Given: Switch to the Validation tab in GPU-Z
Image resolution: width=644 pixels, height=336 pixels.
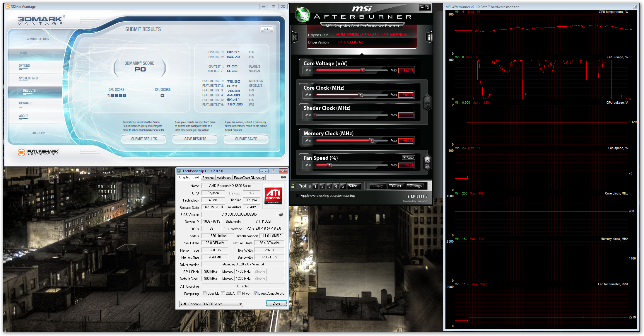Looking at the screenshot, I should point(224,178).
